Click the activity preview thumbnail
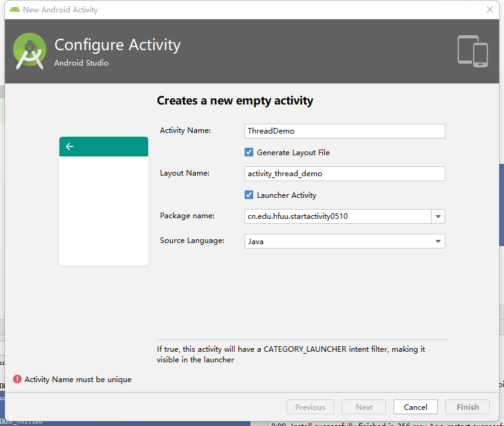The width and height of the screenshot is (504, 426). point(104,201)
